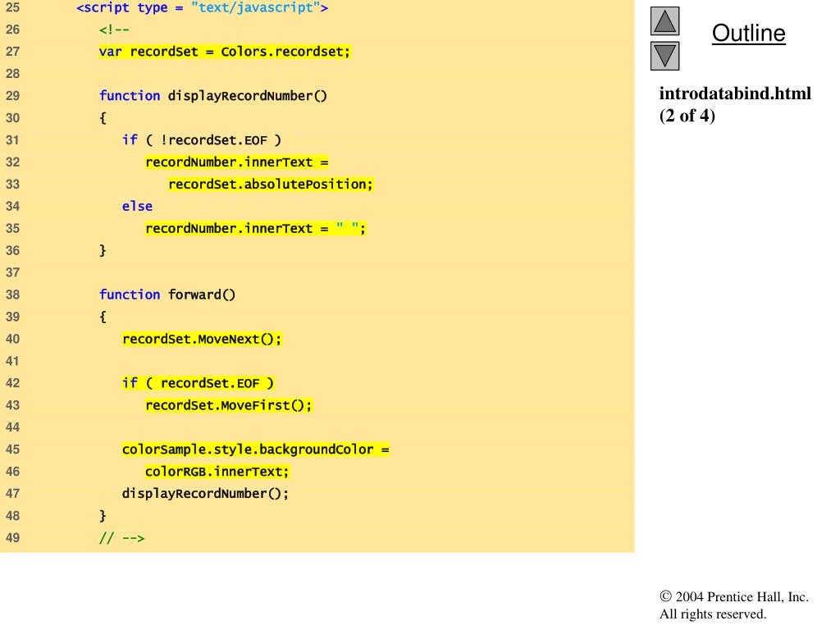Click the closing brace on line 48

(x=103, y=516)
